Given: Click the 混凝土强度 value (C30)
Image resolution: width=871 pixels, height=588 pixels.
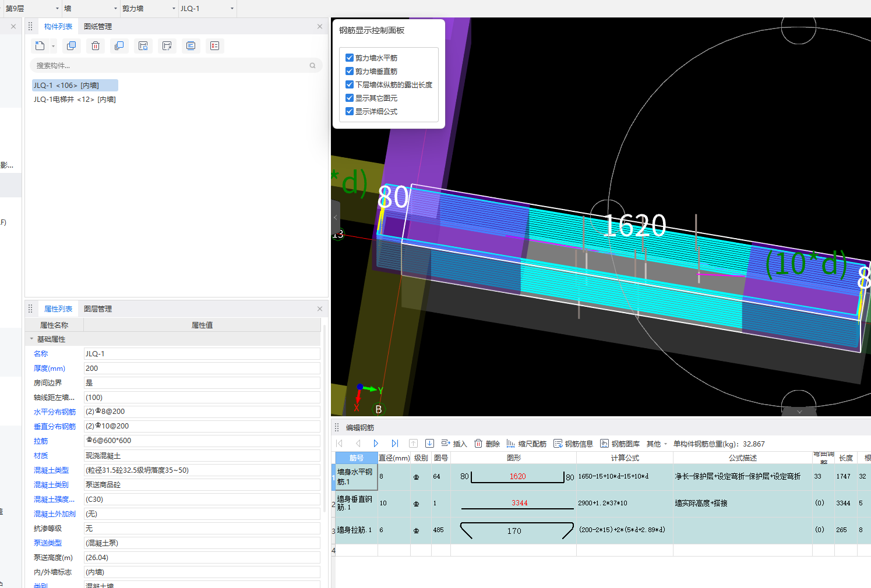Looking at the screenshot, I should [202, 500].
